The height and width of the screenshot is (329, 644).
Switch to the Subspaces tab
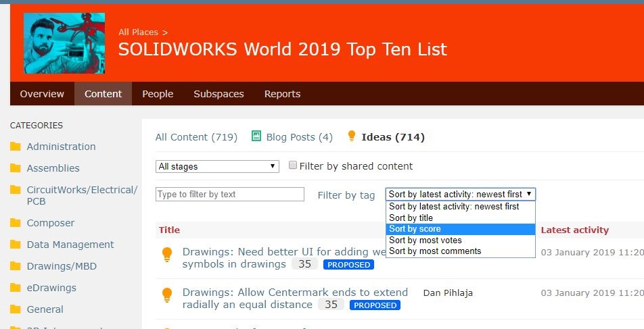coord(218,93)
